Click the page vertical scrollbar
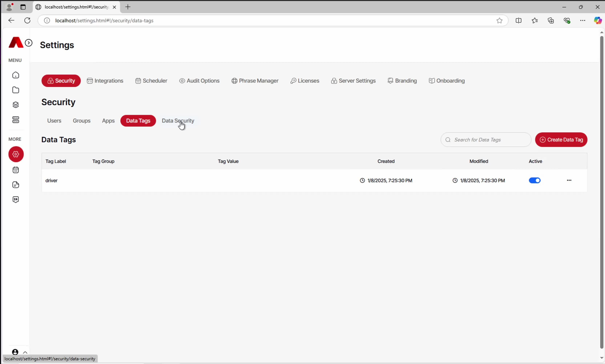 click(x=601, y=191)
